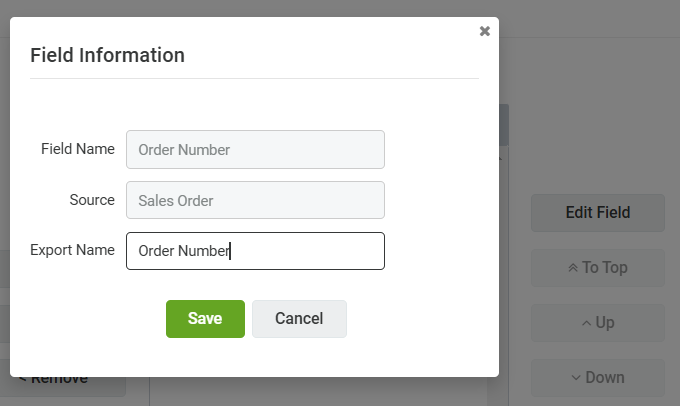The height and width of the screenshot is (406, 680).
Task: Cancel editing the field information
Action: click(299, 319)
